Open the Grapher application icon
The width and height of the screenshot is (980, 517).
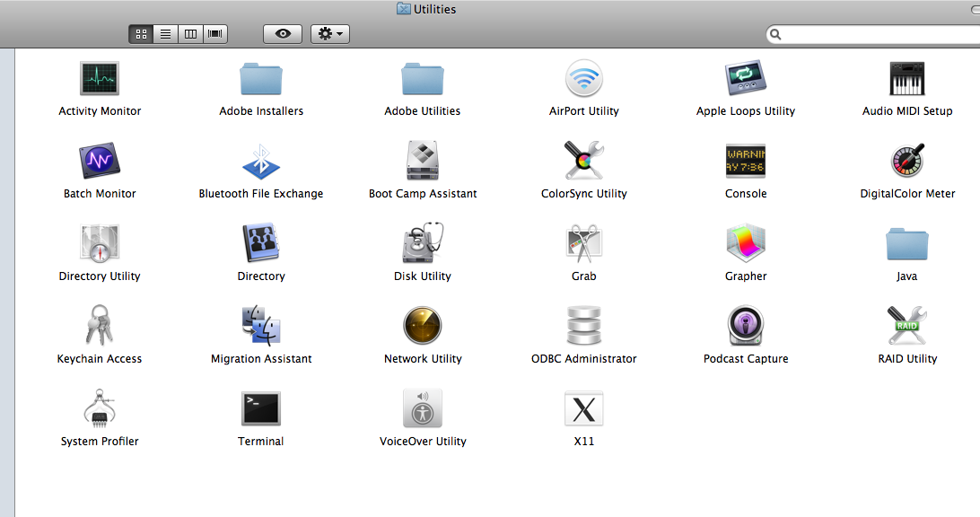click(x=746, y=244)
